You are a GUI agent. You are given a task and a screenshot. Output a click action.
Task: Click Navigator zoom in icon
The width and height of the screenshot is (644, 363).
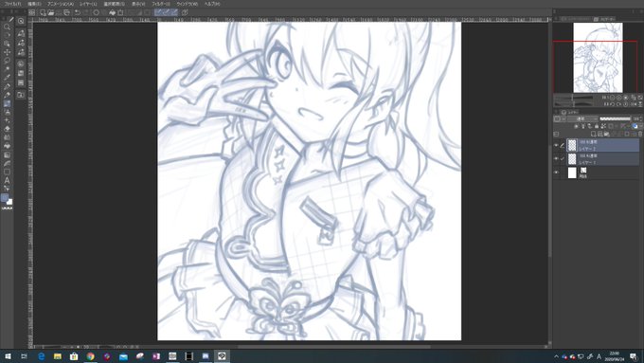(619, 98)
